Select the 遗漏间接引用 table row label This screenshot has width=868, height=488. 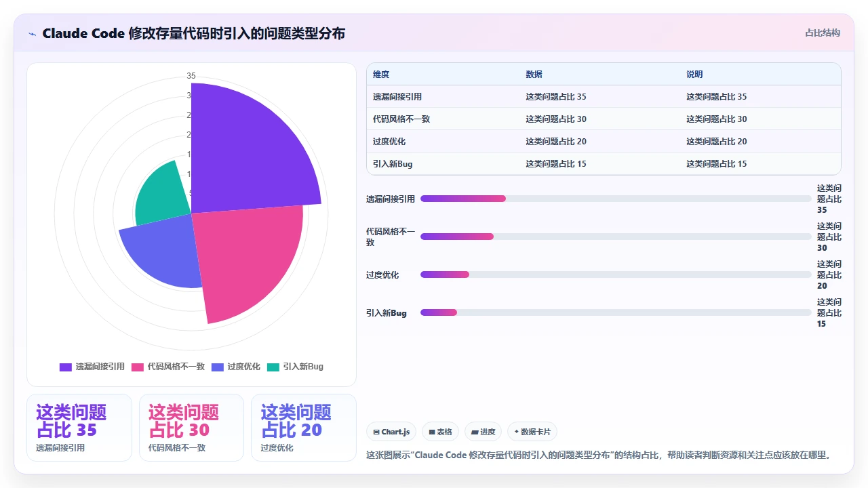click(x=397, y=97)
